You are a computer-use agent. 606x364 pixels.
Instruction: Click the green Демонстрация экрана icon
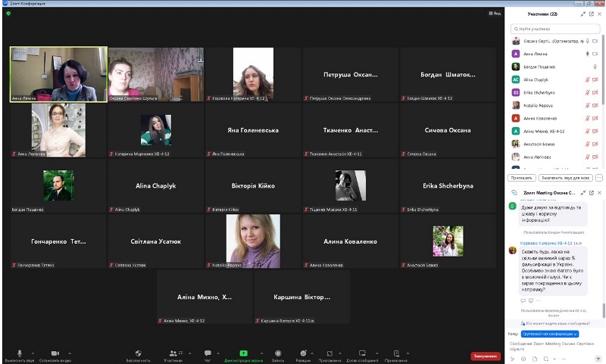(x=243, y=353)
